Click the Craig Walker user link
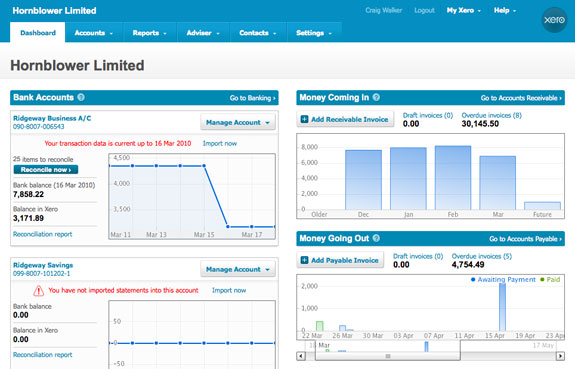This screenshot has height=369, width=575. pyautogui.click(x=383, y=10)
